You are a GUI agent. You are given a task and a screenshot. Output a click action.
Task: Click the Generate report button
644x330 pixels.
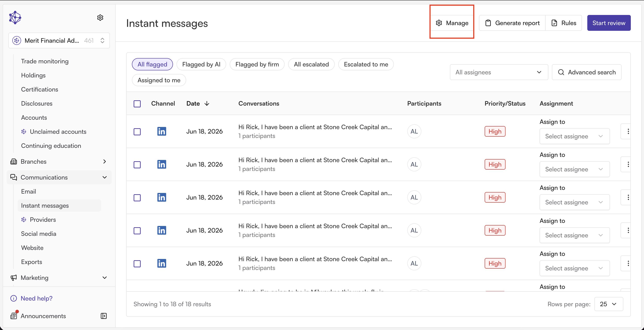pyautogui.click(x=512, y=23)
